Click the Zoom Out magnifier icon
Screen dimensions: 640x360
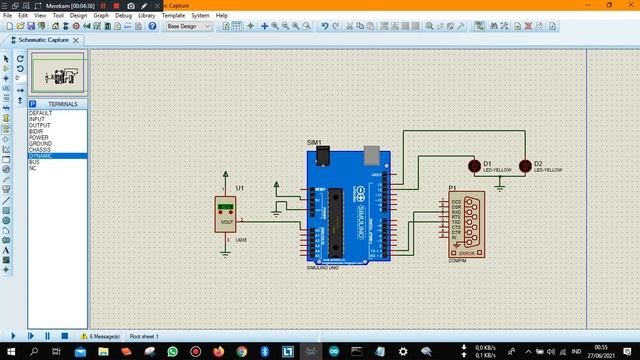[x=285, y=26]
